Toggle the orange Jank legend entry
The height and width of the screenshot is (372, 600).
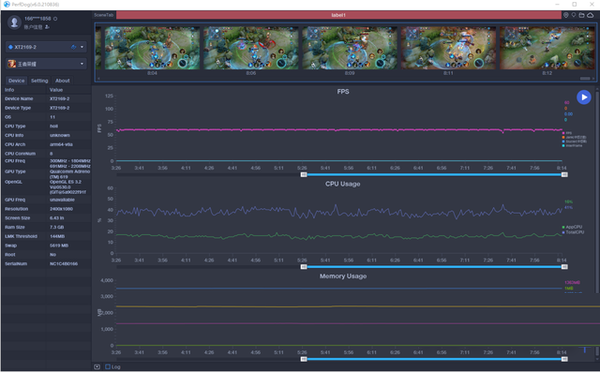574,137
